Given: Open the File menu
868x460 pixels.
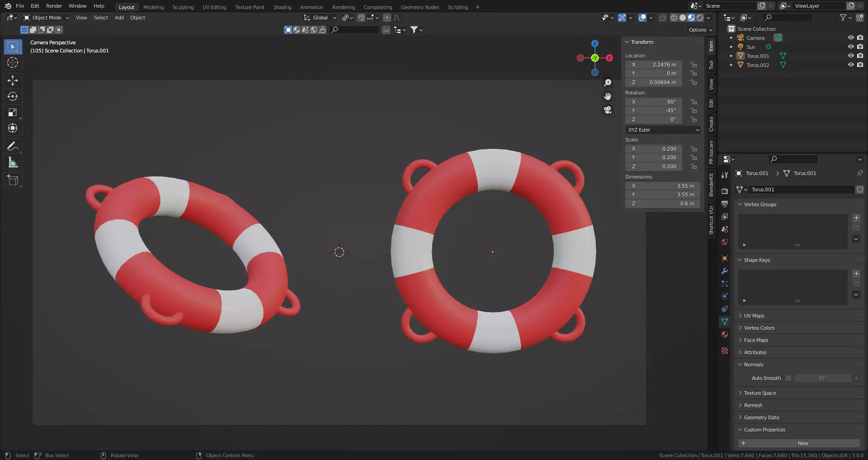Looking at the screenshot, I should (20, 6).
